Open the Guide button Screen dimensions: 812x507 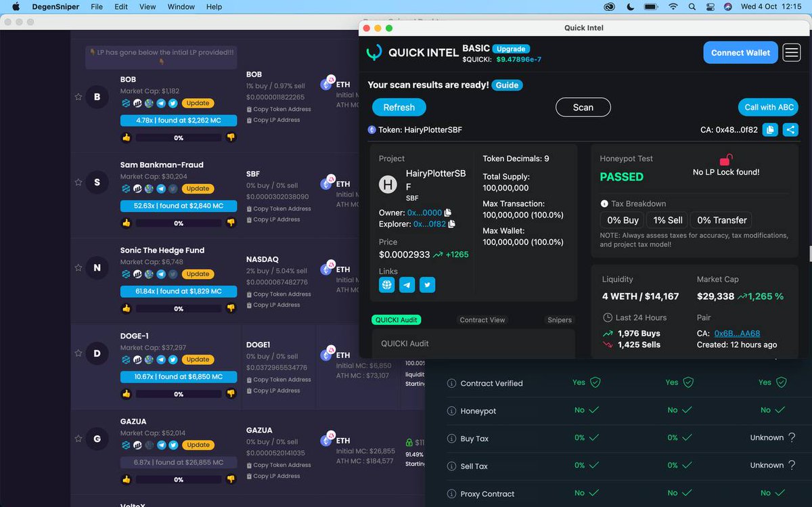click(507, 85)
